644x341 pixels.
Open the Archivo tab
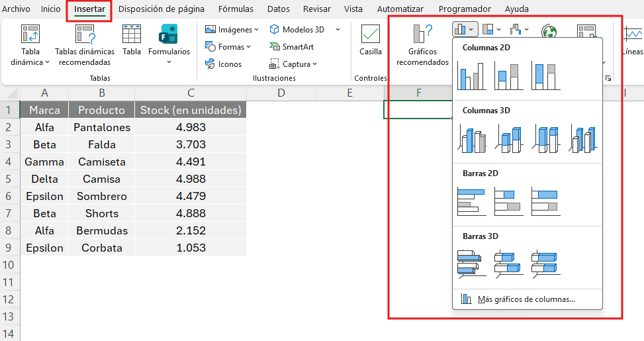click(x=16, y=9)
